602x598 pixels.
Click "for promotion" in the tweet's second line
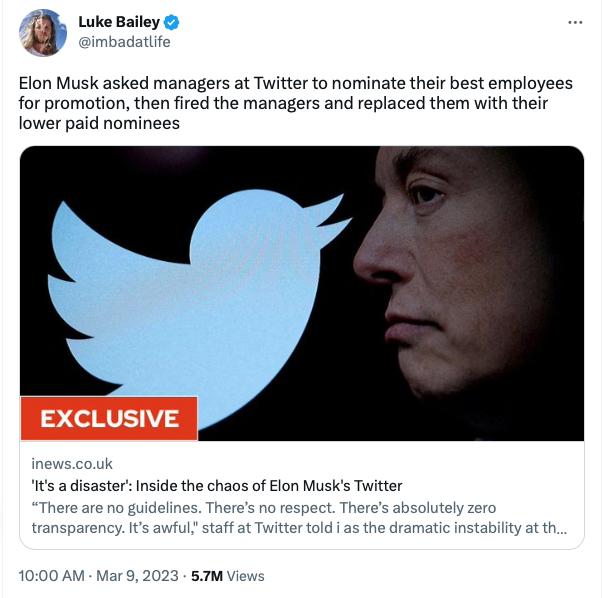(x=64, y=104)
